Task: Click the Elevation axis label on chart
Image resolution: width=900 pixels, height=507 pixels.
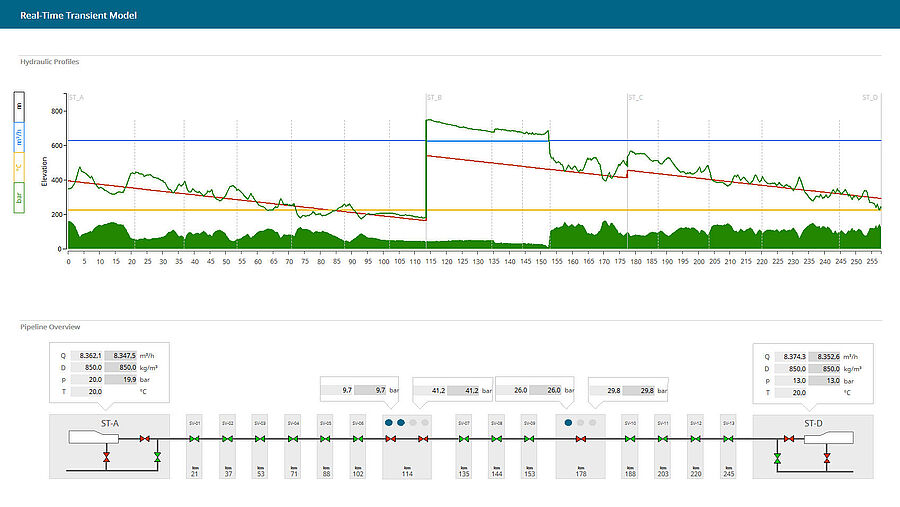Action: pos(44,172)
